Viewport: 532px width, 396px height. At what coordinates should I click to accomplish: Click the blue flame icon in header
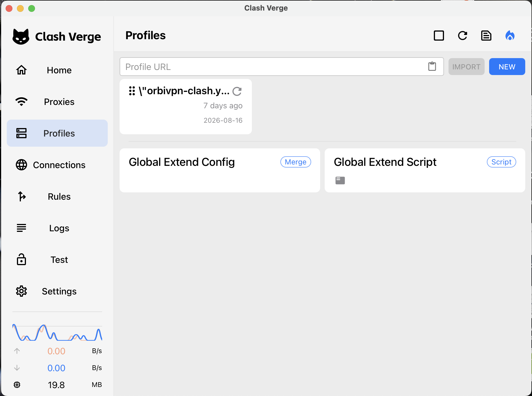(510, 36)
